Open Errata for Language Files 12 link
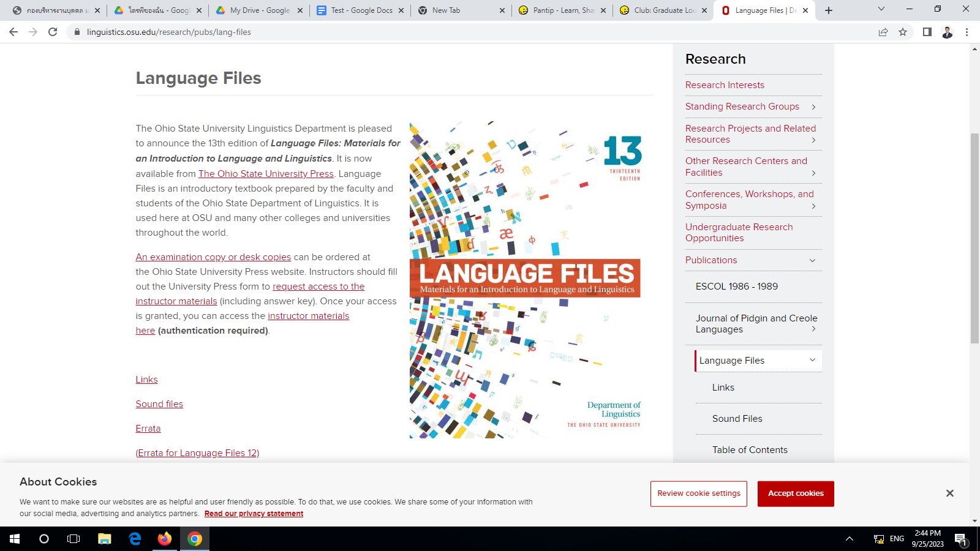Image resolution: width=980 pixels, height=551 pixels. pyautogui.click(x=197, y=453)
